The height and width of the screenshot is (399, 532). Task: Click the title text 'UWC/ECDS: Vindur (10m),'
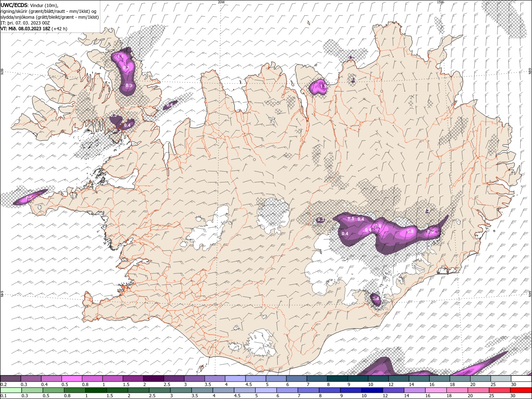tap(30, 5)
